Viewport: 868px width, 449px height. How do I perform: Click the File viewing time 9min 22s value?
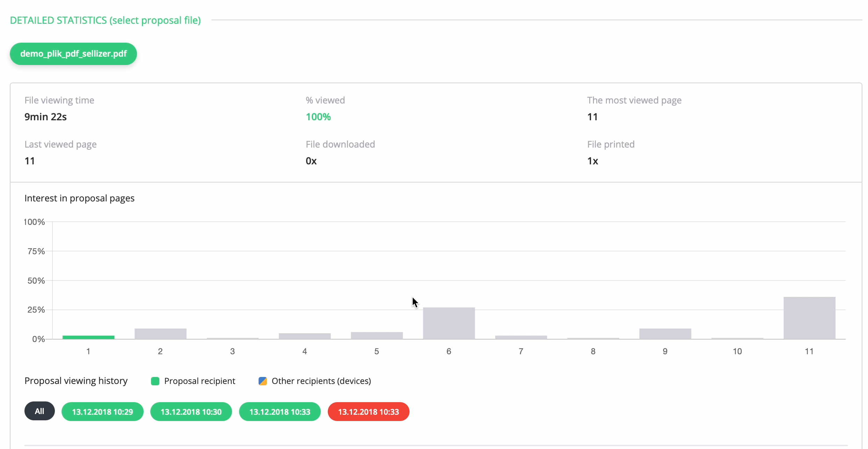45,116
